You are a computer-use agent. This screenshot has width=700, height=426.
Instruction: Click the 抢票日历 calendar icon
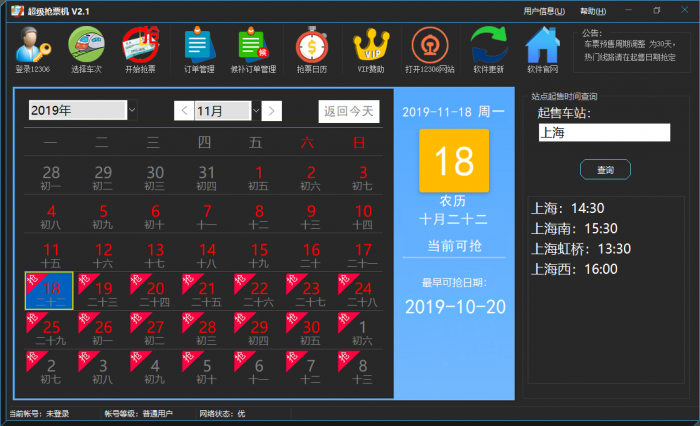coord(311,46)
